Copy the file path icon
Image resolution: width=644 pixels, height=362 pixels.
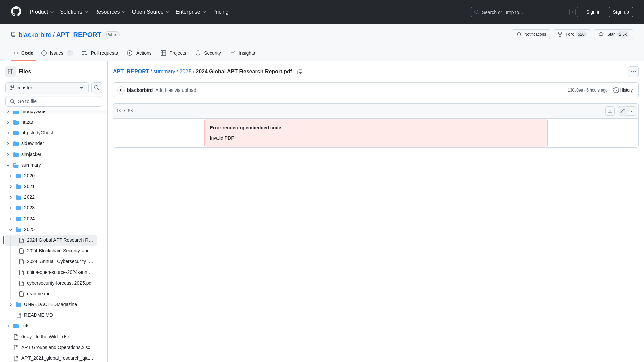click(300, 72)
